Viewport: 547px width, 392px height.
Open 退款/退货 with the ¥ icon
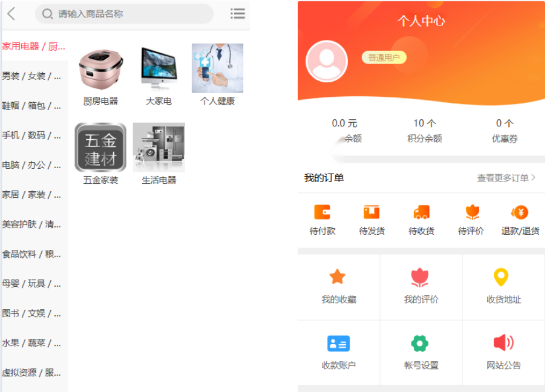pos(519,213)
